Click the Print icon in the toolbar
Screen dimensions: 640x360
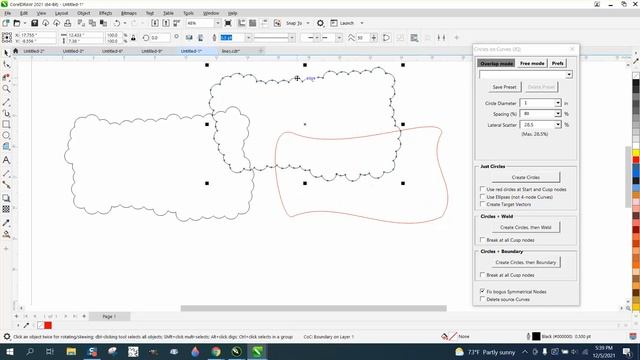click(68, 23)
